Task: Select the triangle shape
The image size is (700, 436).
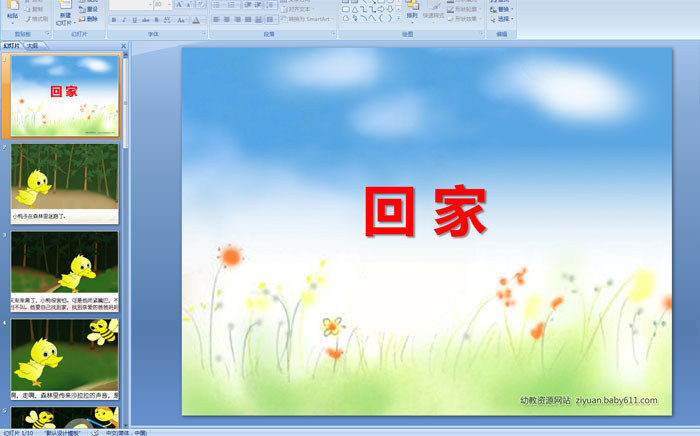Action: 354,9
